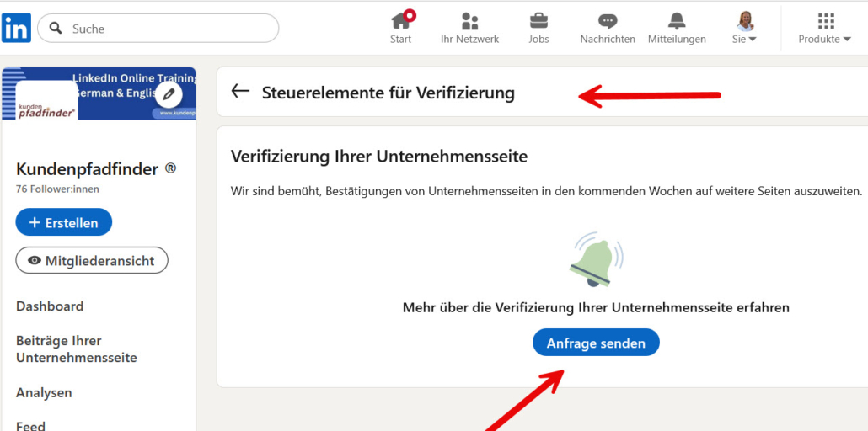Image resolution: width=868 pixels, height=431 pixels.
Task: Click into the Suche search field
Action: coord(169,29)
